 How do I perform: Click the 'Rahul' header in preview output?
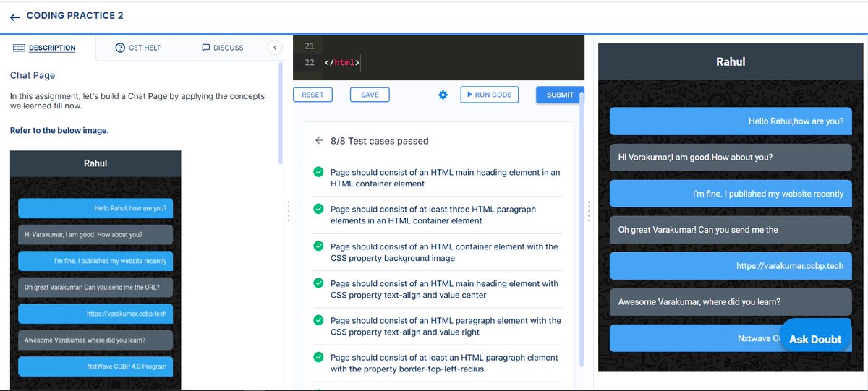coord(731,62)
